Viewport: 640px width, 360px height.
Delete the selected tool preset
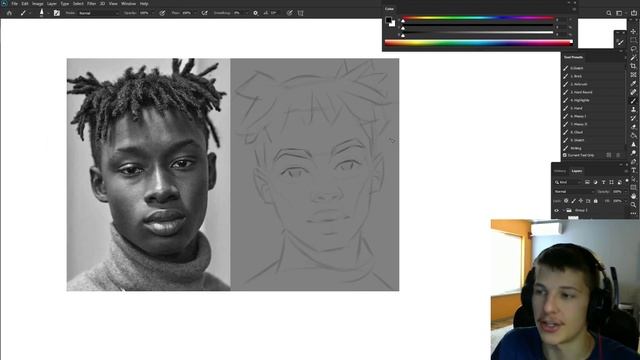(x=618, y=155)
